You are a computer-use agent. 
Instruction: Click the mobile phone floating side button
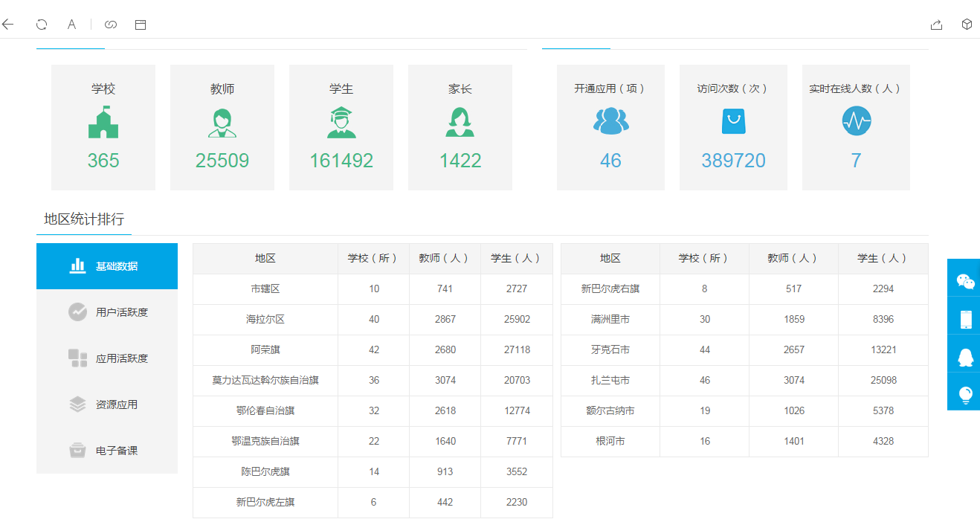point(965,319)
